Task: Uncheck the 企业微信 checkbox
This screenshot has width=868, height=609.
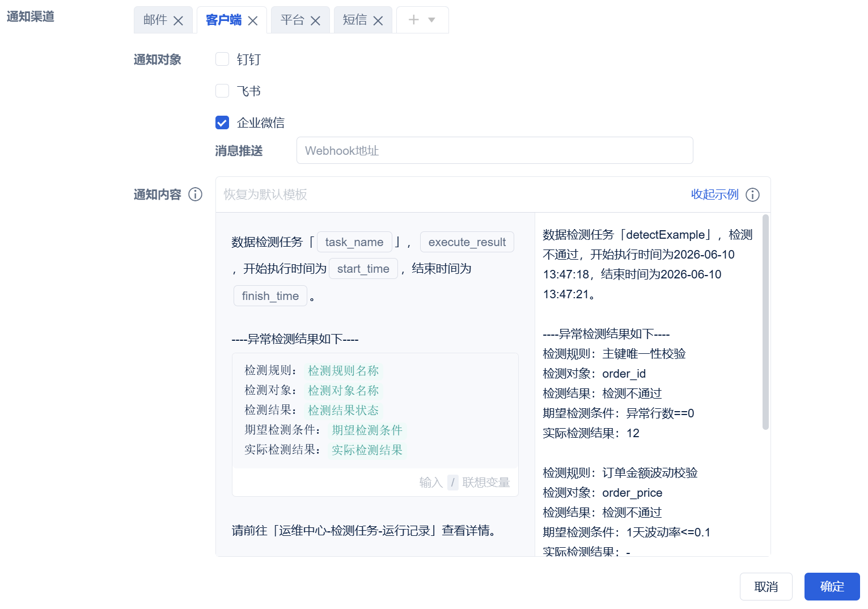Action: [222, 122]
